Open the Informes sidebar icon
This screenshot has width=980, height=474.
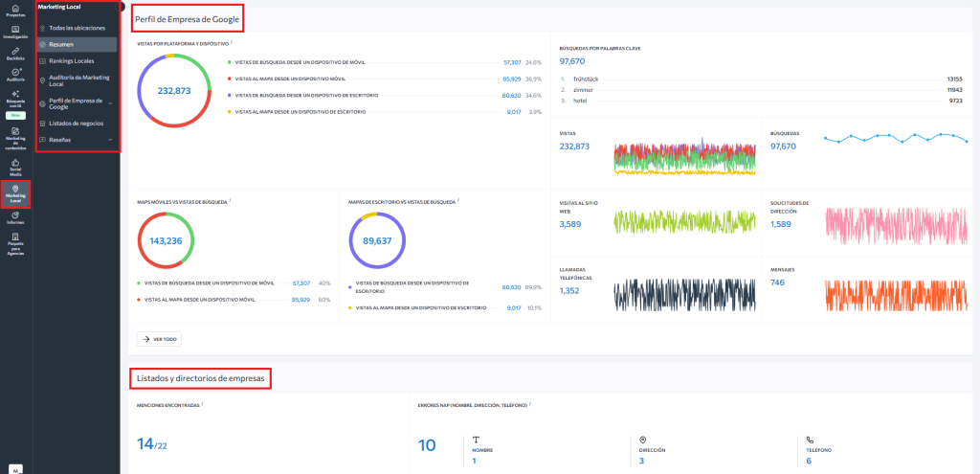15,216
